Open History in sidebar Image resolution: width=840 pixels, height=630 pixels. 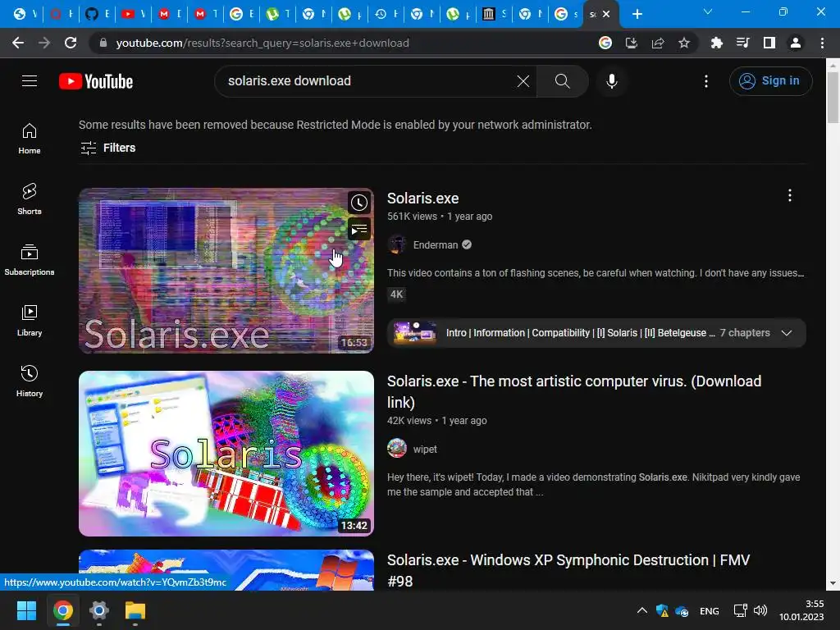point(30,381)
